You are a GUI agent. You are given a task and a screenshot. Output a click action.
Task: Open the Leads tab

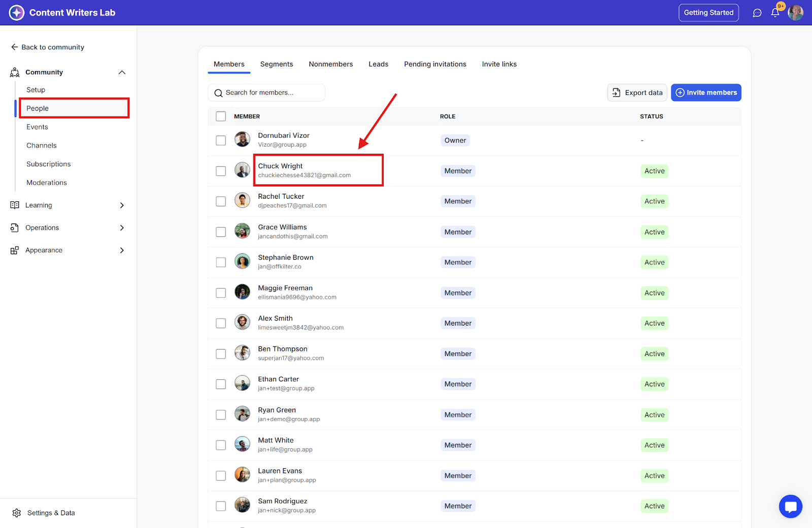379,64
